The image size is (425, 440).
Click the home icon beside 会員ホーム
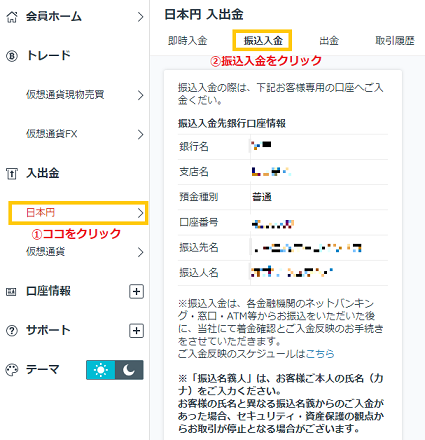[x=12, y=17]
